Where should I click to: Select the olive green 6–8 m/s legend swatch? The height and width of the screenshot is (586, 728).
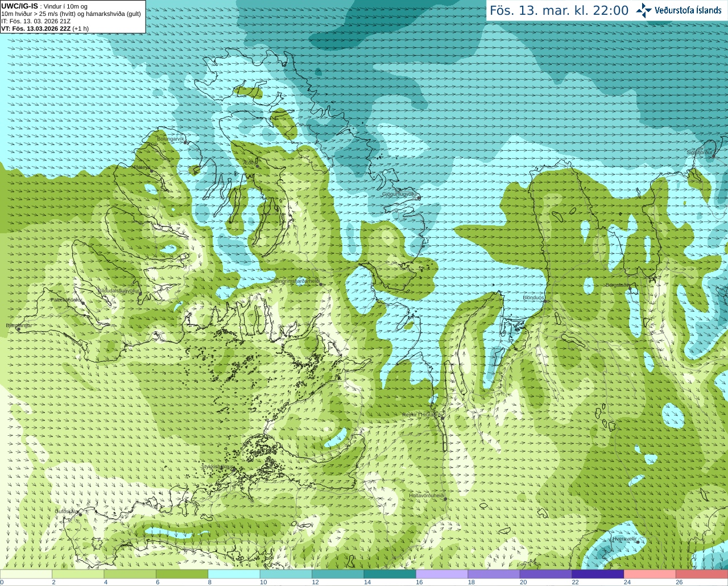pyautogui.click(x=182, y=574)
